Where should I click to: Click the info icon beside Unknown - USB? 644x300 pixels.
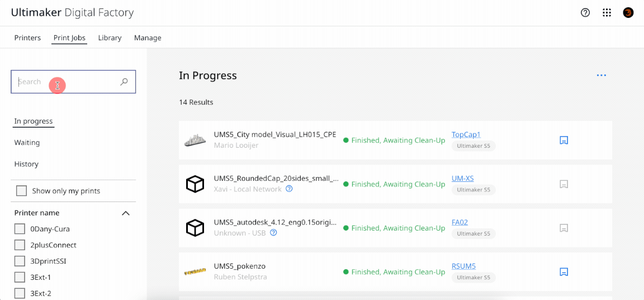(273, 233)
